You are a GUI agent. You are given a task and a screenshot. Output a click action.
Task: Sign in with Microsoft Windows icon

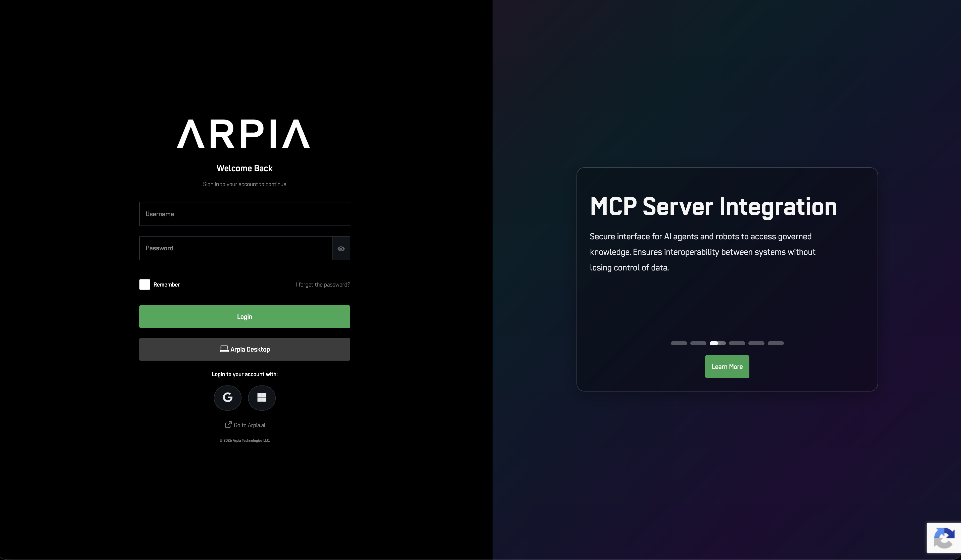(x=262, y=398)
